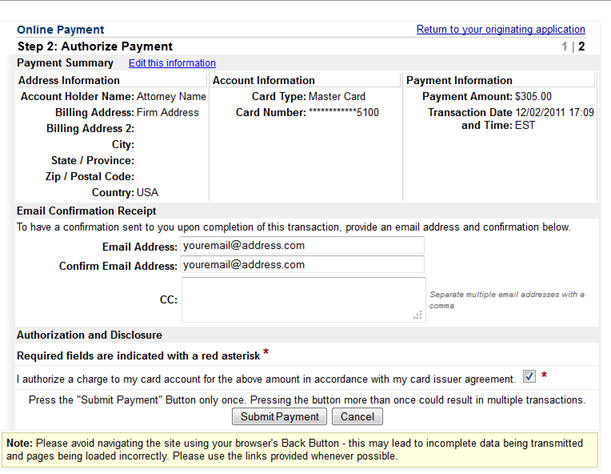Screen dimensions: 611x474
Task: Select the CC email text area
Action: coord(302,299)
